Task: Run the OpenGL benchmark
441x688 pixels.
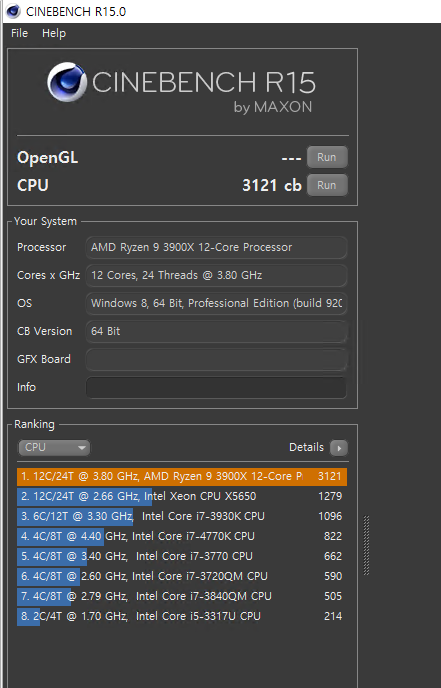Action: [327, 157]
